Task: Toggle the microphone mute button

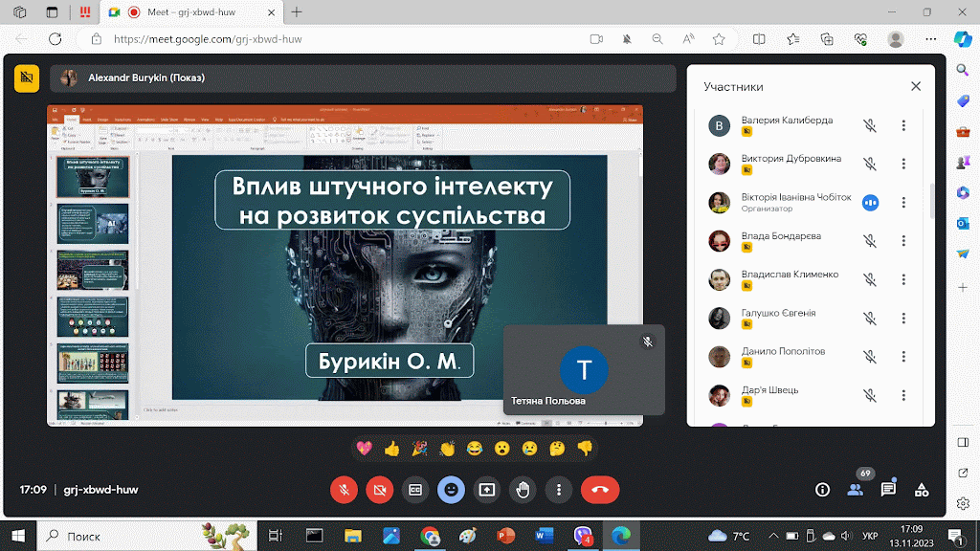Action: pos(344,489)
